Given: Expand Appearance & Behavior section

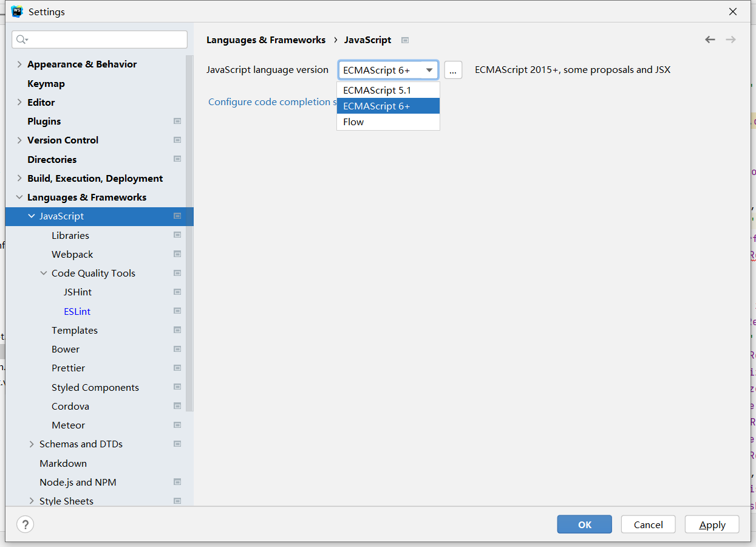Looking at the screenshot, I should pyautogui.click(x=19, y=64).
